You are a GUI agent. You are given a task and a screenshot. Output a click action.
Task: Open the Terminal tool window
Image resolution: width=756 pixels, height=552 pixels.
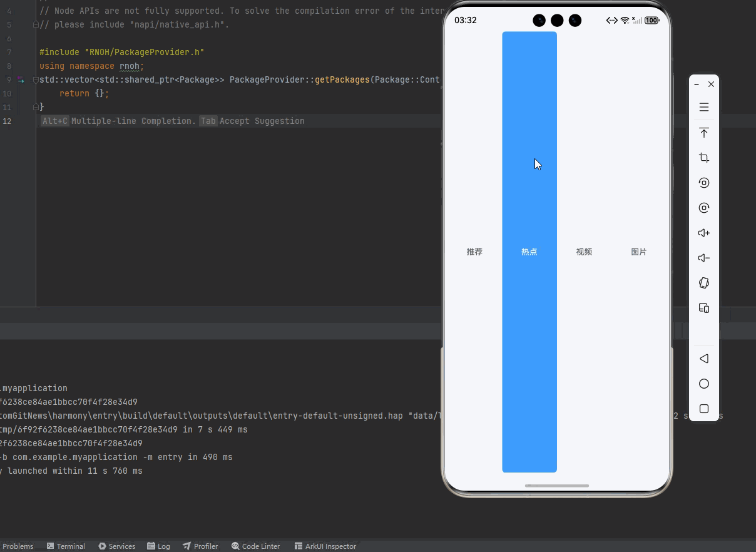66,546
